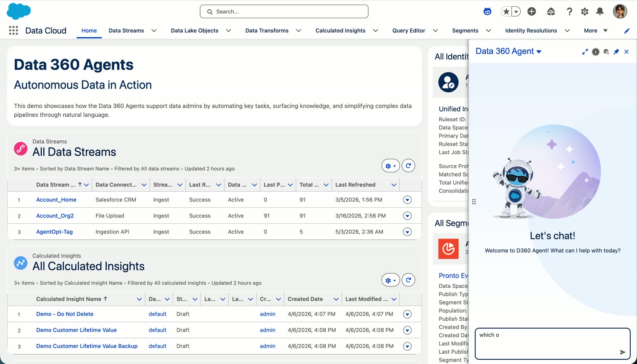Open Demo - Do Not Delete insight

coord(65,314)
